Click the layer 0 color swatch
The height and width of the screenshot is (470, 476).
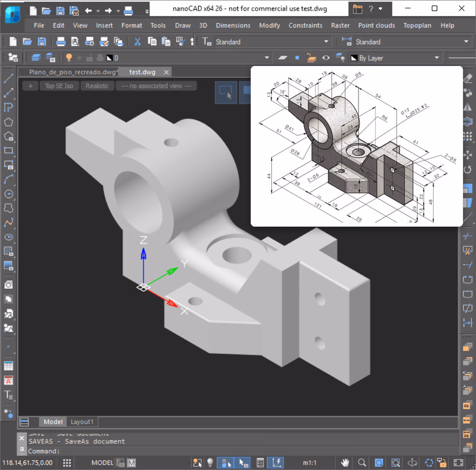coord(110,58)
